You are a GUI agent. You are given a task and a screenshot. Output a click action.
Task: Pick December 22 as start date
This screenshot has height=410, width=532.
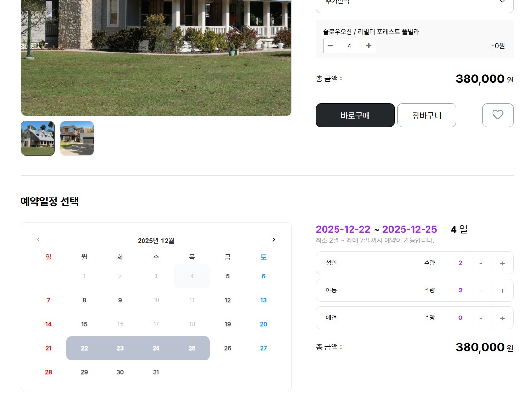pyautogui.click(x=84, y=348)
